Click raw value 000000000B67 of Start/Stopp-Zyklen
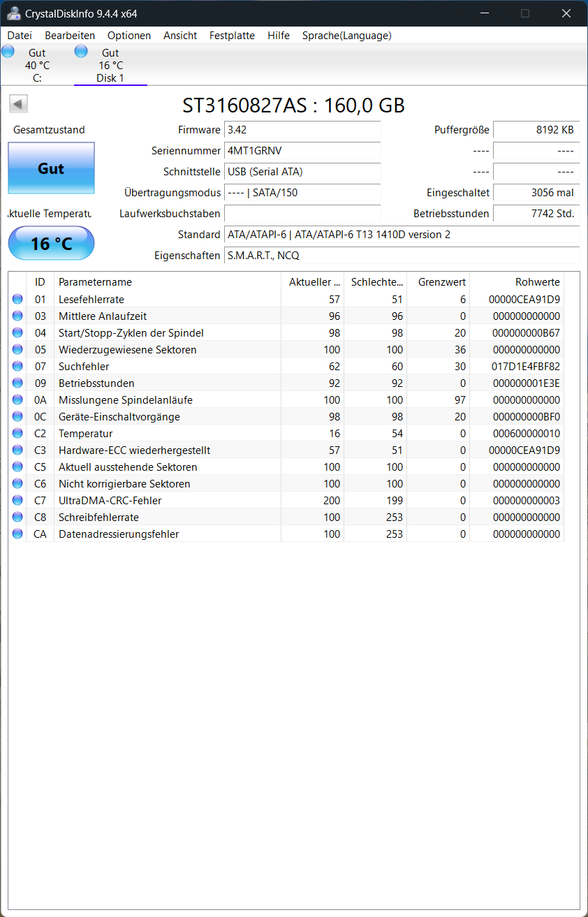This screenshot has height=917, width=588. [x=526, y=333]
